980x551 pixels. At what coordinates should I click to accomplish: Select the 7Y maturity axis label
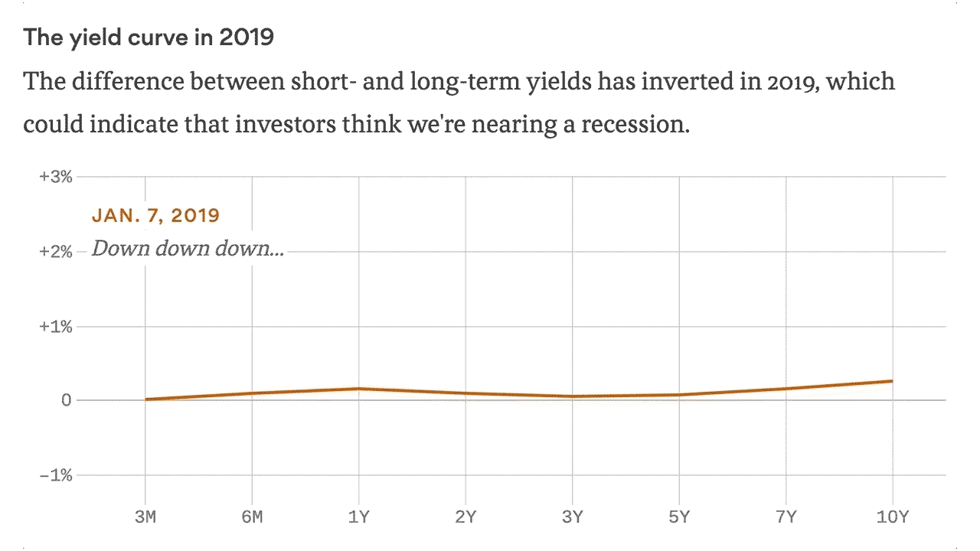[786, 517]
